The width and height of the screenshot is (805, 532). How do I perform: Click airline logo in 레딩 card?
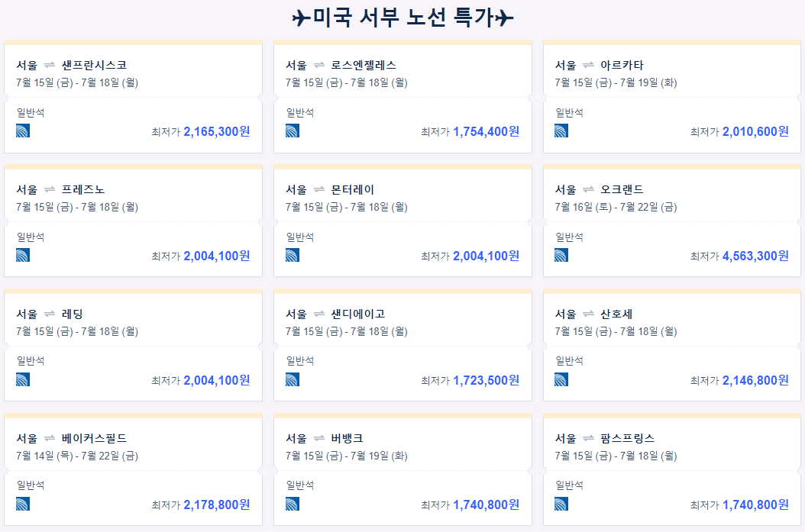pyautogui.click(x=23, y=379)
